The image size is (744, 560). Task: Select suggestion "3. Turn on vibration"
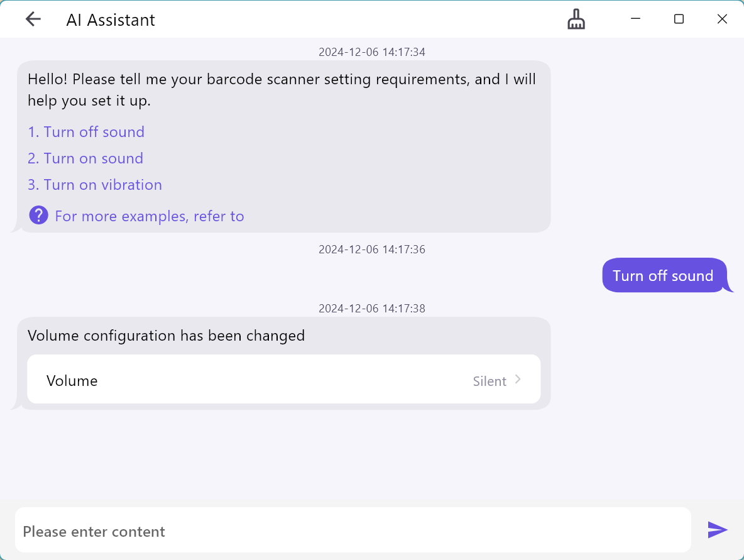point(95,185)
